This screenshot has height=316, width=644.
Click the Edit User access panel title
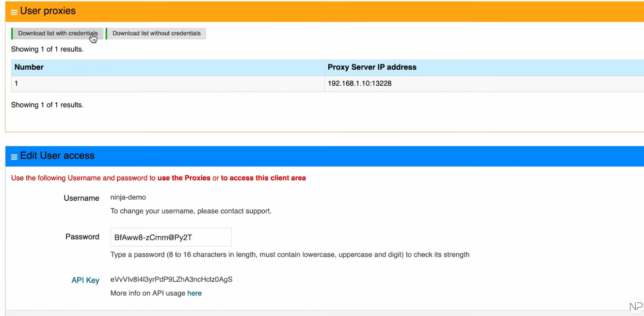(x=57, y=156)
